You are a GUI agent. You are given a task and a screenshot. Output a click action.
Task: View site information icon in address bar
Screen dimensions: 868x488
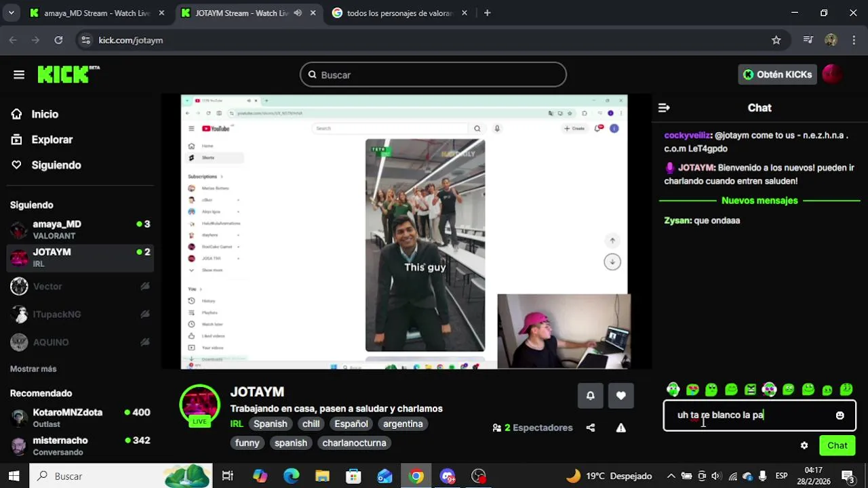coord(85,40)
